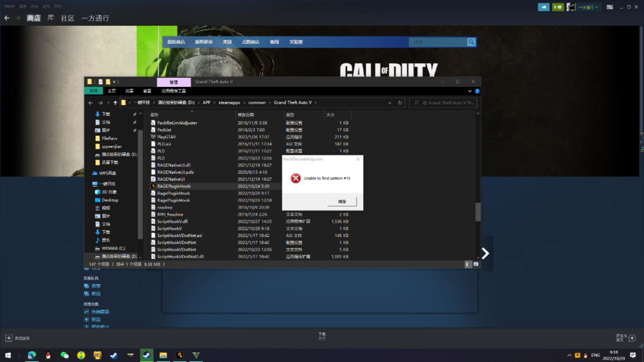Image resolution: width=644 pixels, height=362 pixels.
Task: Open the 文件 tab in Explorer ribbon
Action: tap(93, 91)
